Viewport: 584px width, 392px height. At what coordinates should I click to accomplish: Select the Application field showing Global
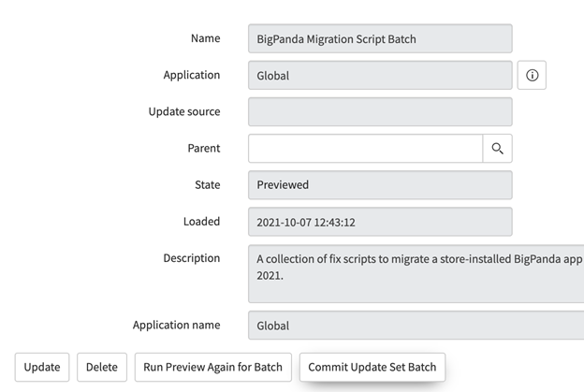click(x=379, y=76)
